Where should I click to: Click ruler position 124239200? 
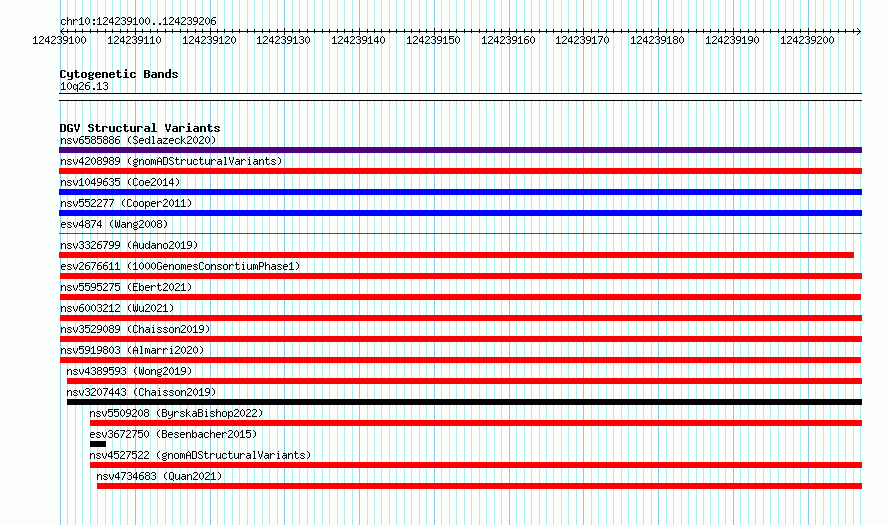808,40
